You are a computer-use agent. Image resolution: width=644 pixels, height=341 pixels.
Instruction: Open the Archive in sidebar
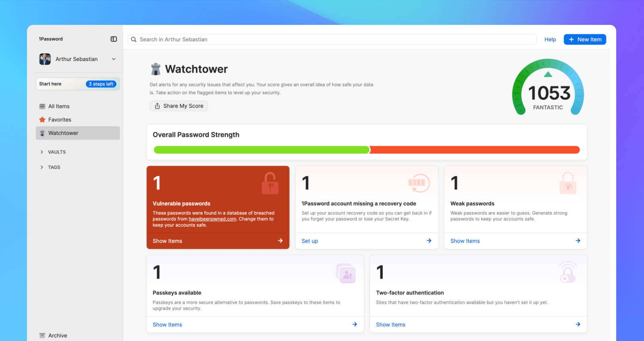(78, 335)
